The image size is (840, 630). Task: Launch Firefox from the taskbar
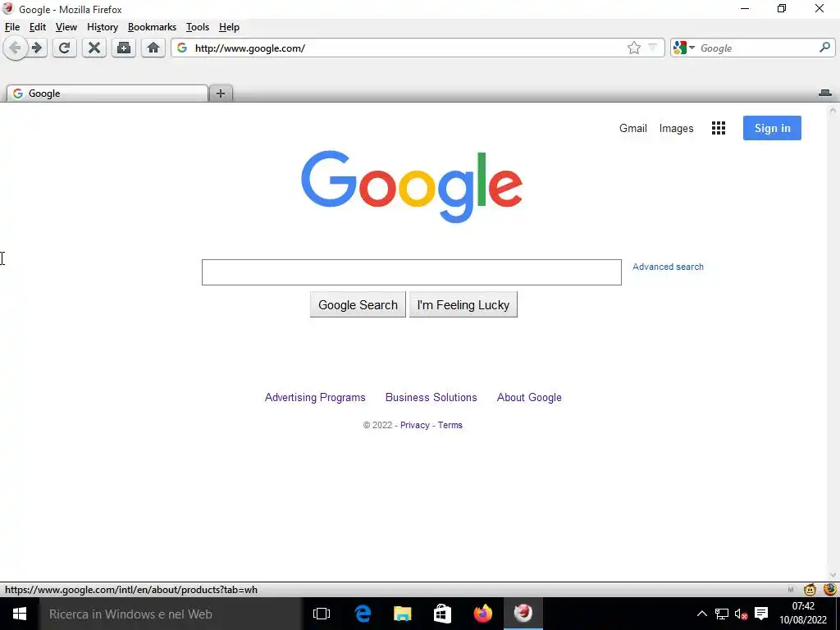[482, 614]
